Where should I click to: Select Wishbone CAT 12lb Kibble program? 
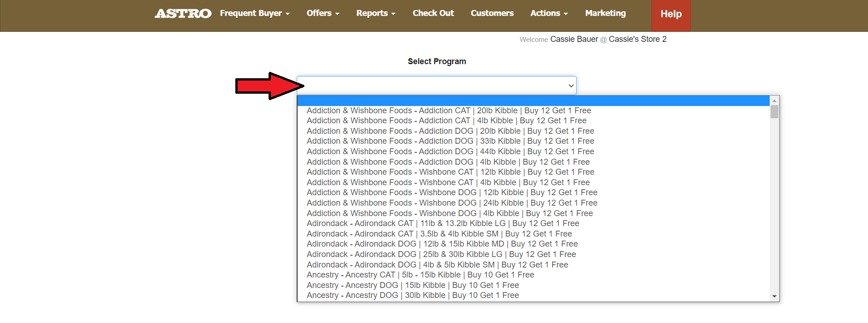(x=533, y=172)
